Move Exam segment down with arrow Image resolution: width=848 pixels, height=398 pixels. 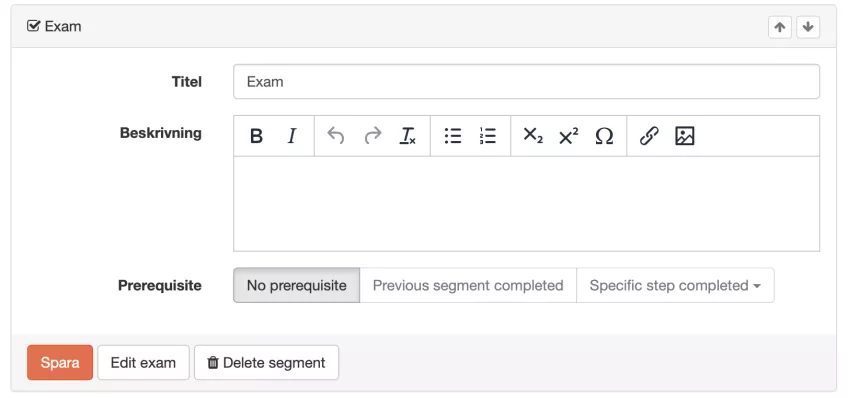tap(808, 28)
